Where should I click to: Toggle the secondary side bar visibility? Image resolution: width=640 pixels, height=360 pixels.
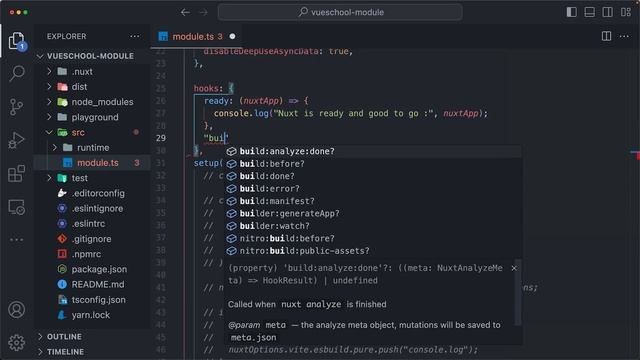[x=607, y=12]
